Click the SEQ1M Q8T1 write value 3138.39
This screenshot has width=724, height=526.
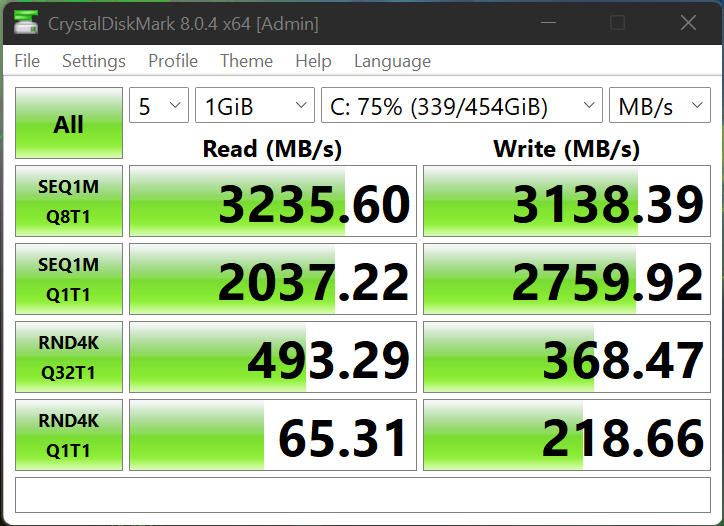pyautogui.click(x=567, y=201)
